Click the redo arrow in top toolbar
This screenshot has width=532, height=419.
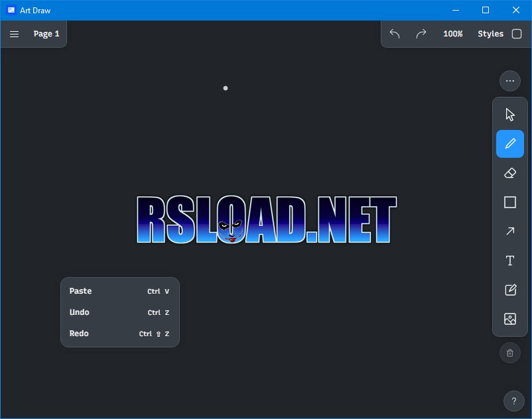coord(421,34)
